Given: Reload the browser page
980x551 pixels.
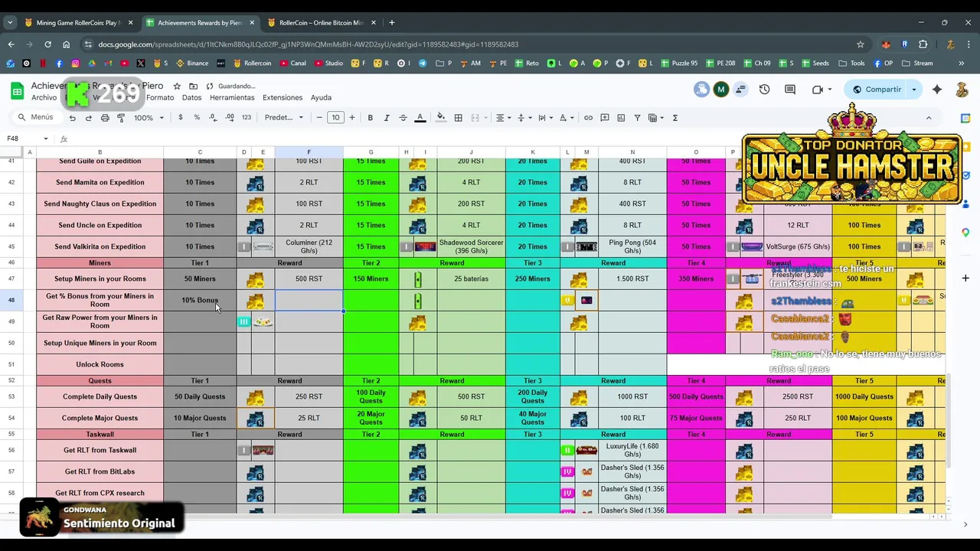Looking at the screenshot, I should pyautogui.click(x=47, y=44).
